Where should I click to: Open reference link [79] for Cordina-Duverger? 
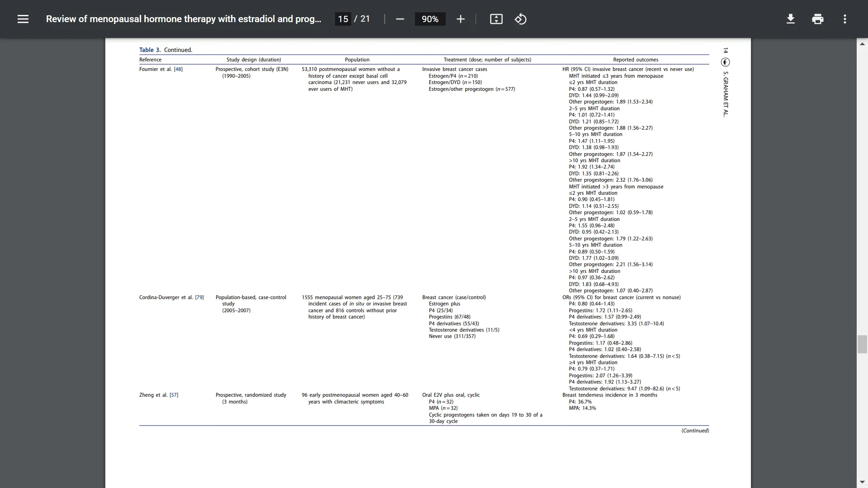(x=199, y=297)
